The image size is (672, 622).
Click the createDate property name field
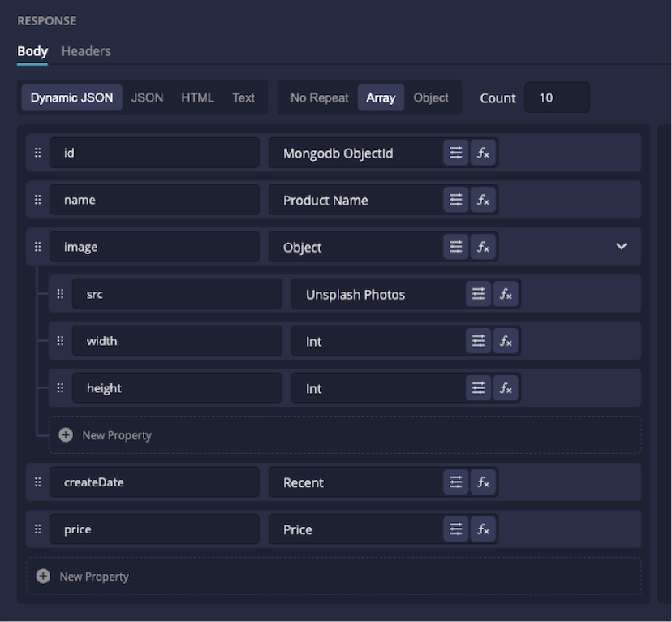(154, 482)
